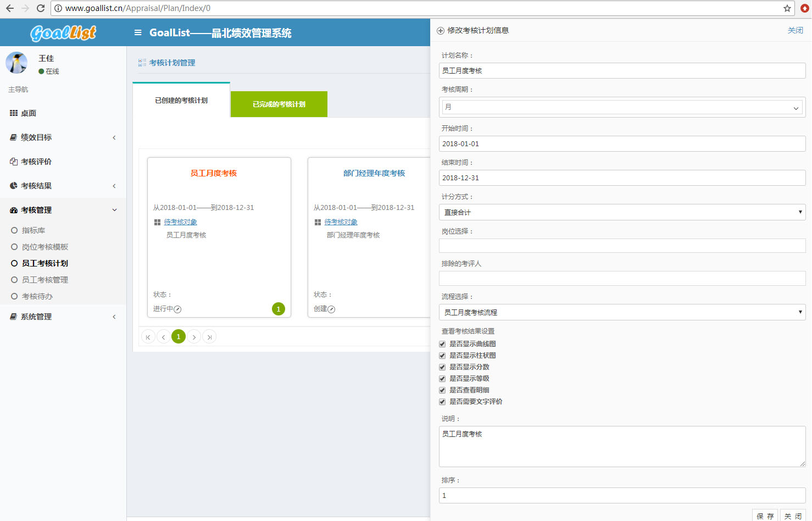
Task: Open 指标库 in sidebar
Action: 34,230
